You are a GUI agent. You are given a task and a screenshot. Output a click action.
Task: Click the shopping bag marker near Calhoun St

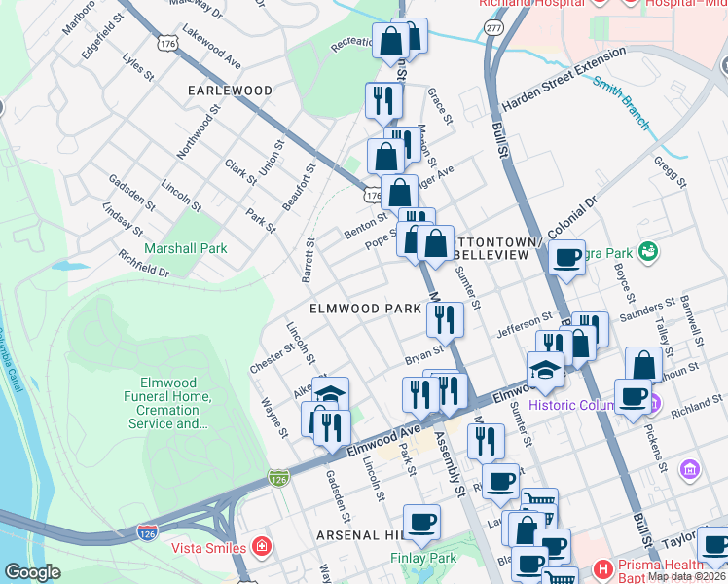(644, 365)
